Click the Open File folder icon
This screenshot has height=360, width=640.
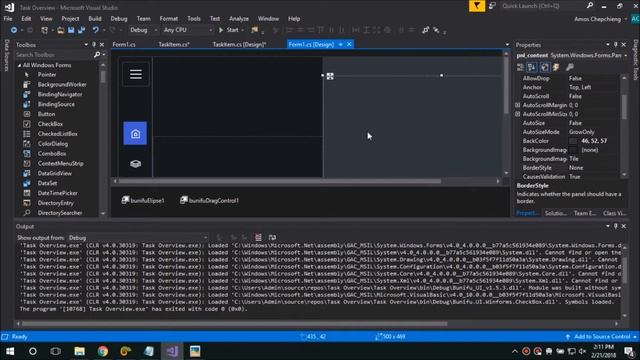[x=60, y=30]
